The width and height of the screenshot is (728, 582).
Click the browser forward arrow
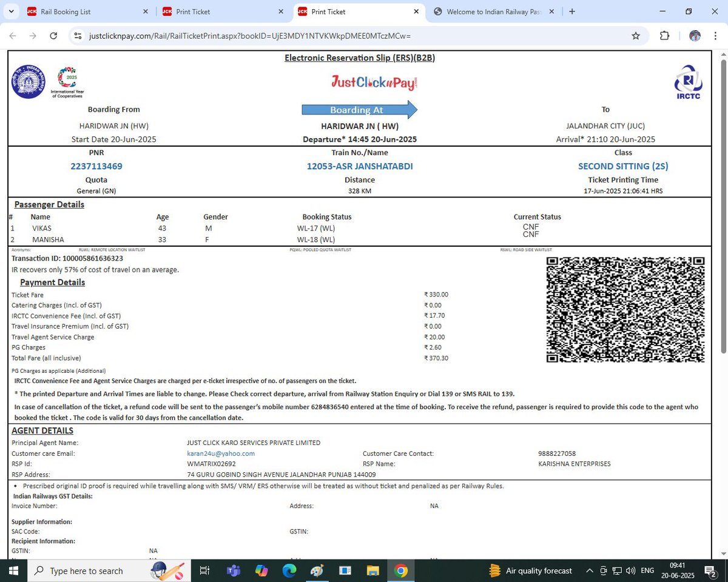click(x=33, y=36)
